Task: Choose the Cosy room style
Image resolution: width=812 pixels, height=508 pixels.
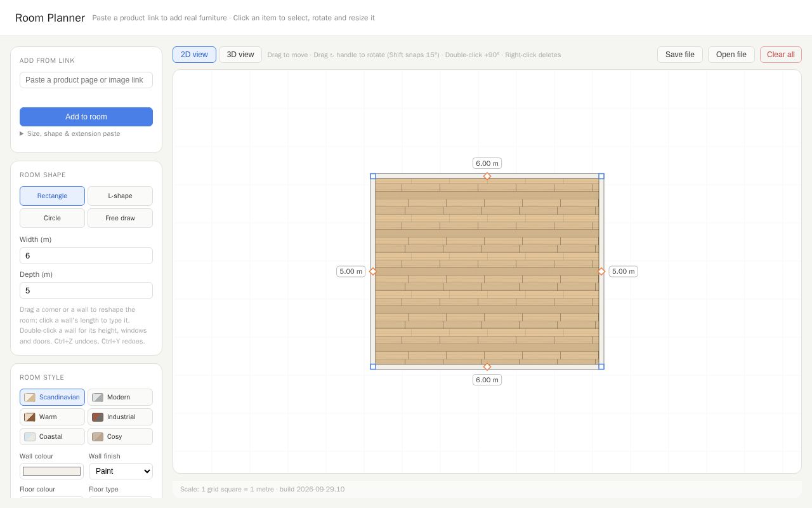Action: pyautogui.click(x=120, y=437)
